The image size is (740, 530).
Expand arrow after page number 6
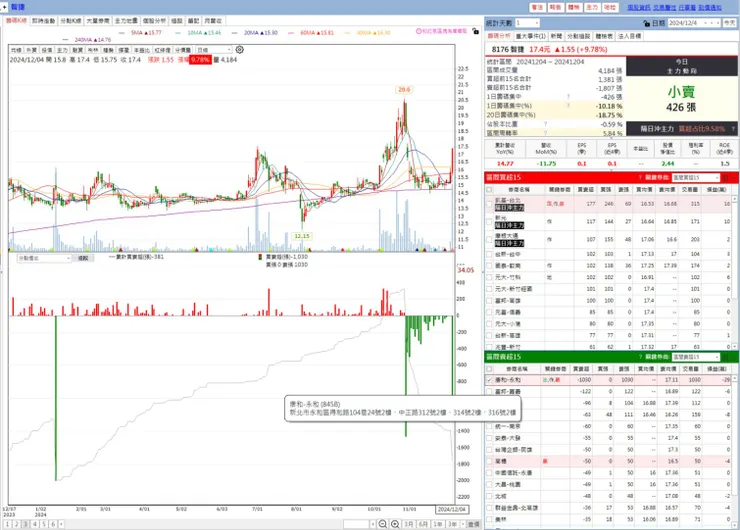(61, 524)
